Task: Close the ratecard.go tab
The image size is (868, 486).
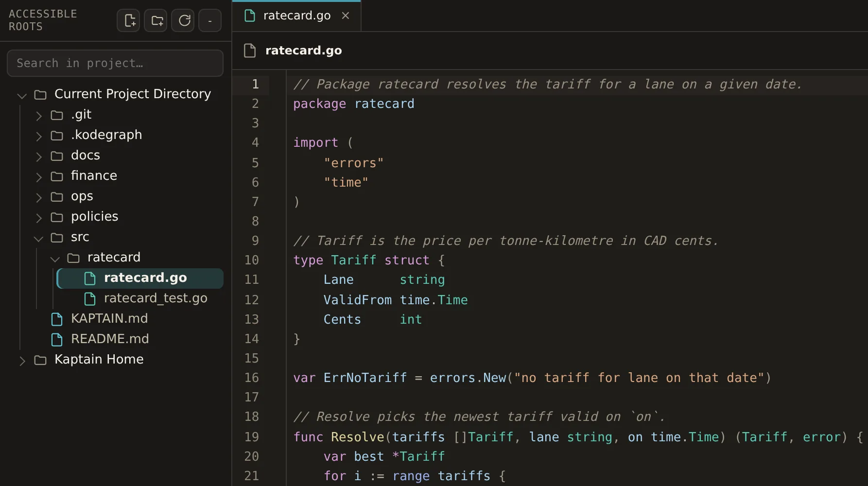Action: 346,16
